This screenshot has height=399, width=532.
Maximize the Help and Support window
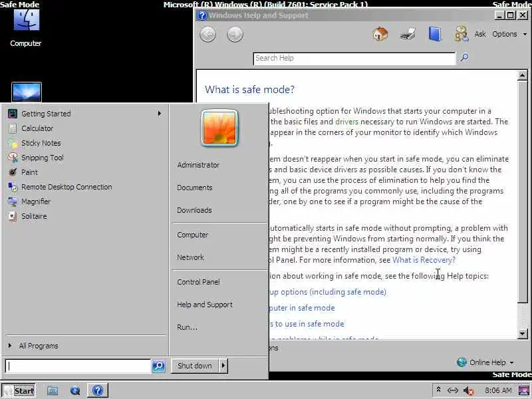(x=511, y=15)
